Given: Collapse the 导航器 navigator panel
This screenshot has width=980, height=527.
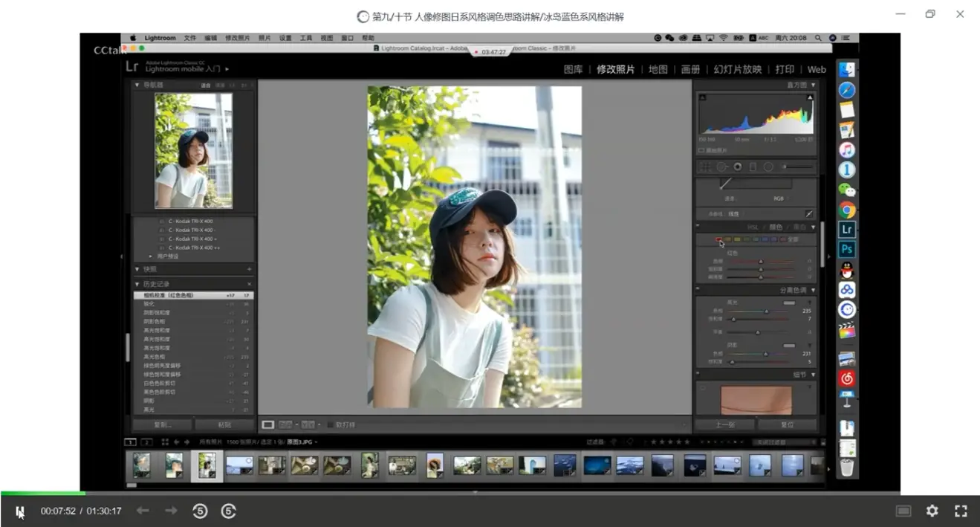Looking at the screenshot, I should (137, 85).
